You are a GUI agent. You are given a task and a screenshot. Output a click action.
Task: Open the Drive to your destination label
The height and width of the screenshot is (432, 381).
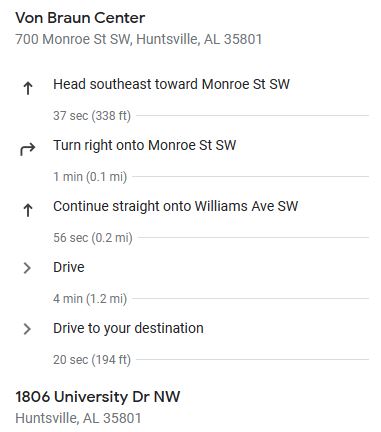coord(128,328)
